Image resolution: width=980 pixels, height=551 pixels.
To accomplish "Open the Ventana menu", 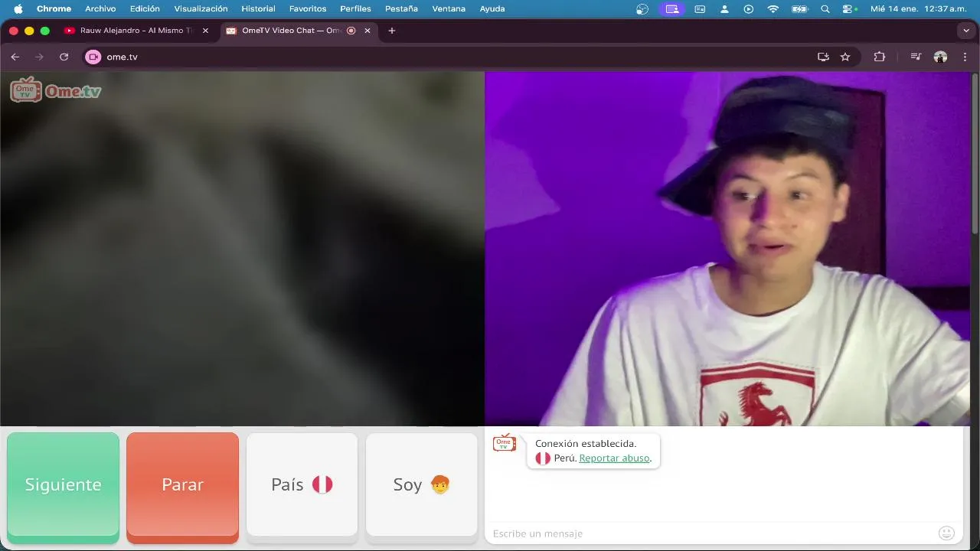I will point(449,9).
